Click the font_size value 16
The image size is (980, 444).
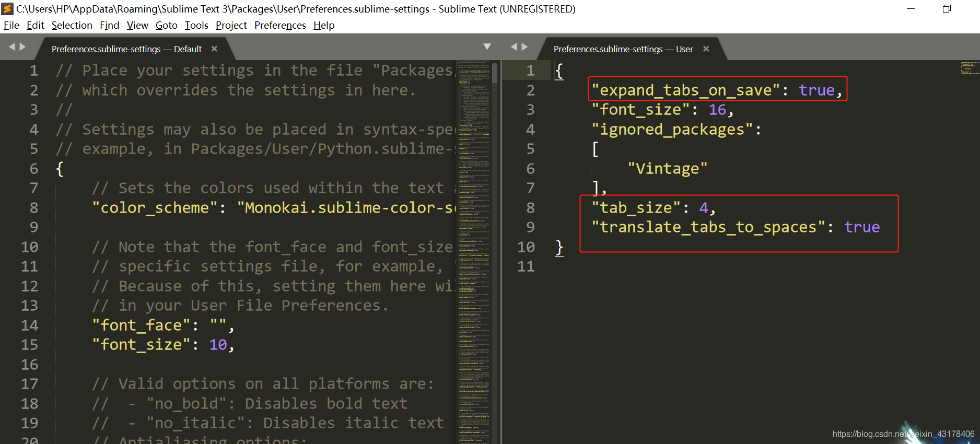[x=717, y=110]
